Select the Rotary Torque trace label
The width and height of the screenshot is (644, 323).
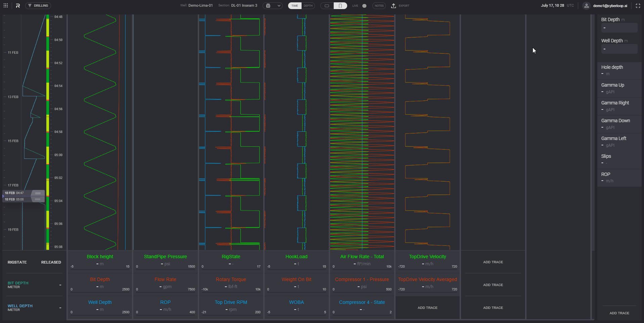231,279
